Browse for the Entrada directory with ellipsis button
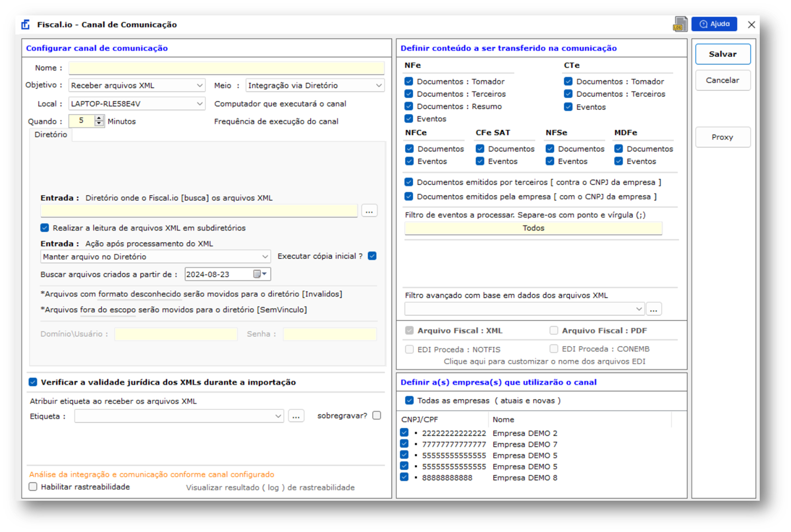The image size is (791, 532). click(369, 211)
